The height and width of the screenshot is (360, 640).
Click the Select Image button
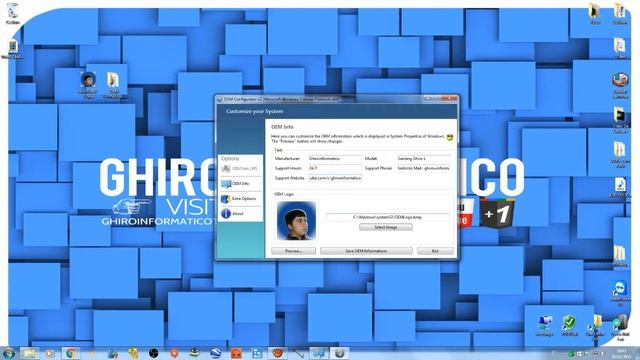[x=386, y=227]
